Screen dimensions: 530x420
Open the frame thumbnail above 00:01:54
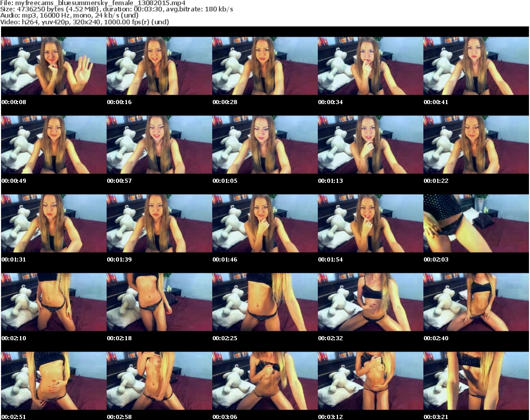[x=370, y=223]
